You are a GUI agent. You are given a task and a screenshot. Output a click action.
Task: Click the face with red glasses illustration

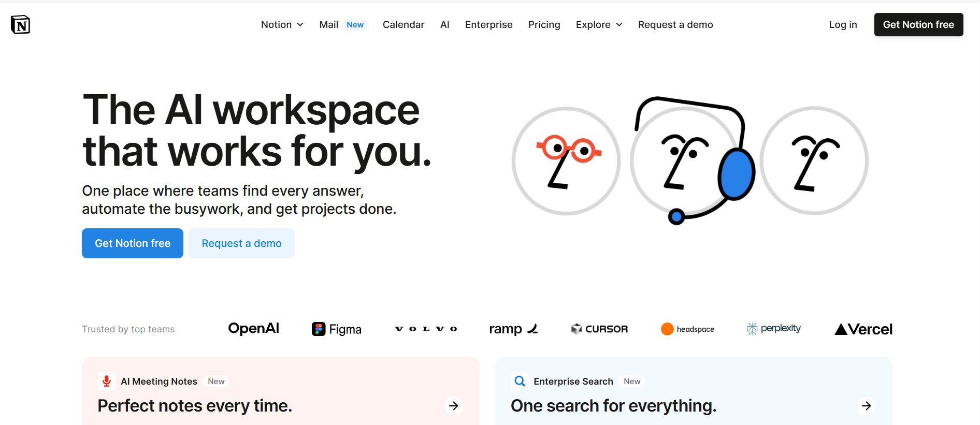pos(566,161)
